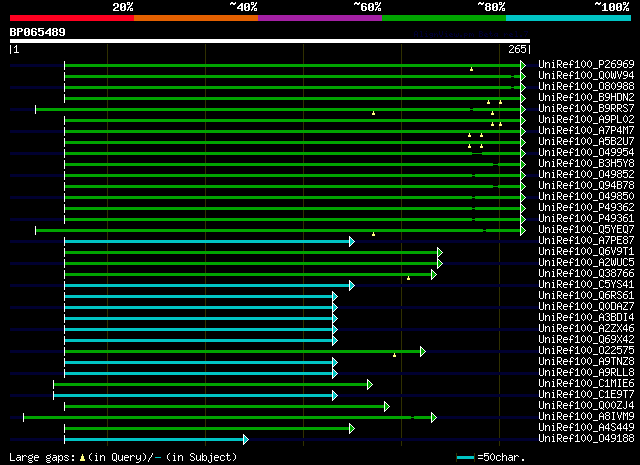This screenshot has width=640, height=465.
Task: Select the UniRef100_Q69X42 label
Action: (x=586, y=340)
